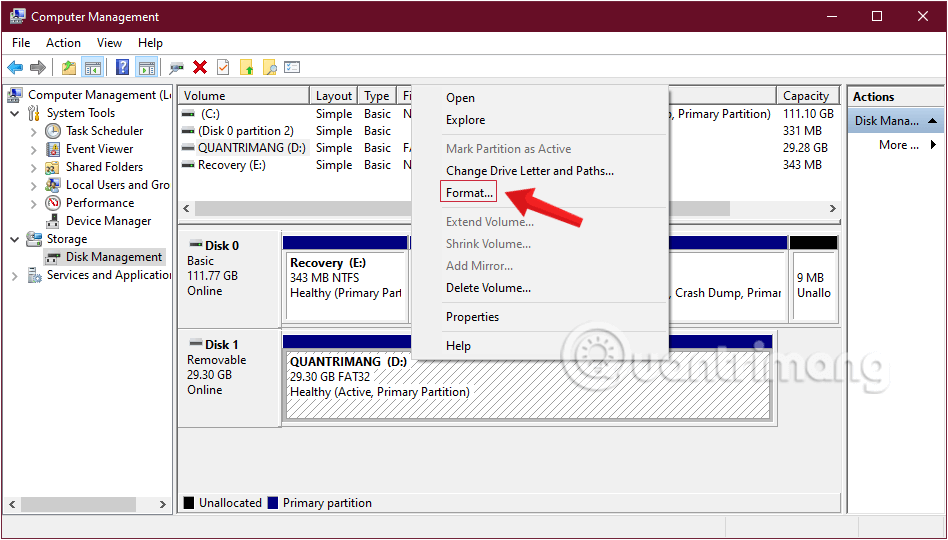Select Event Viewer in the tree
Image resolution: width=948 pixels, height=540 pixels.
[100, 149]
